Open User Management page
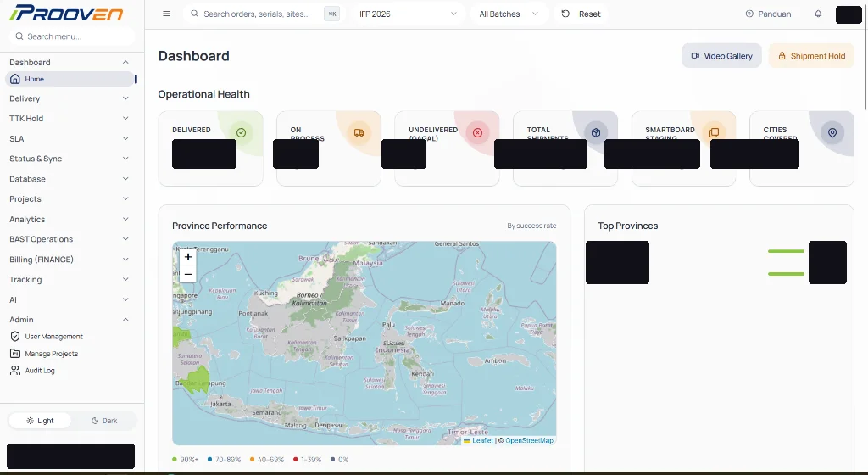This screenshot has height=475, width=868. (x=53, y=337)
